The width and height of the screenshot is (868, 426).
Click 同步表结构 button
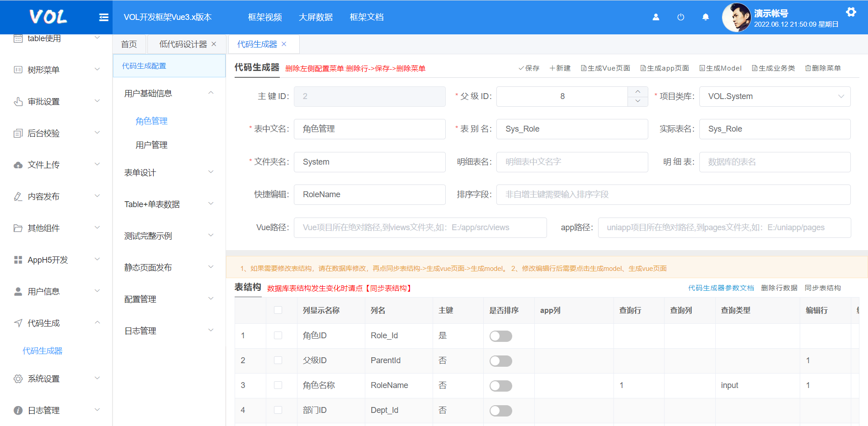coord(823,288)
